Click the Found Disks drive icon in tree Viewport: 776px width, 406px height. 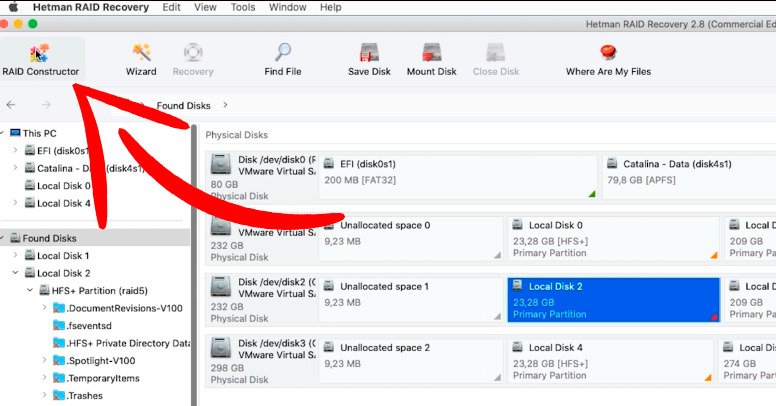pos(15,238)
